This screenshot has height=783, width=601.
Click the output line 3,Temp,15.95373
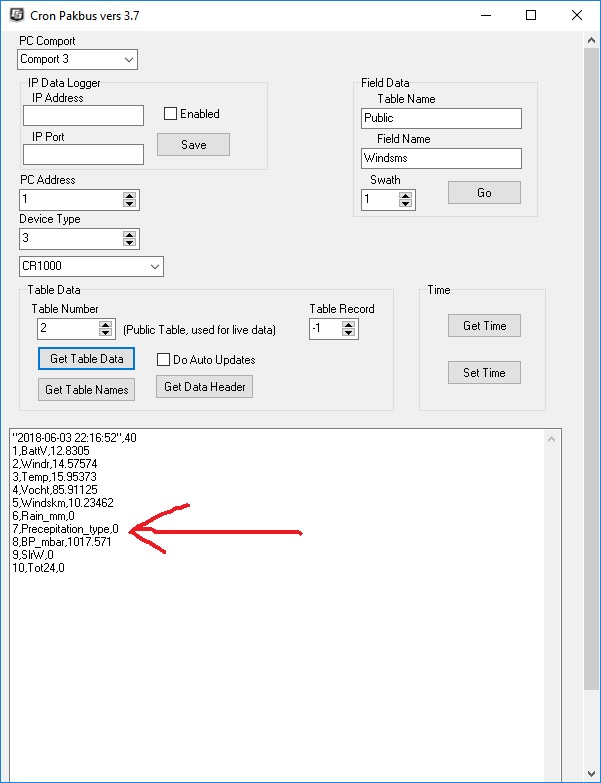54,477
